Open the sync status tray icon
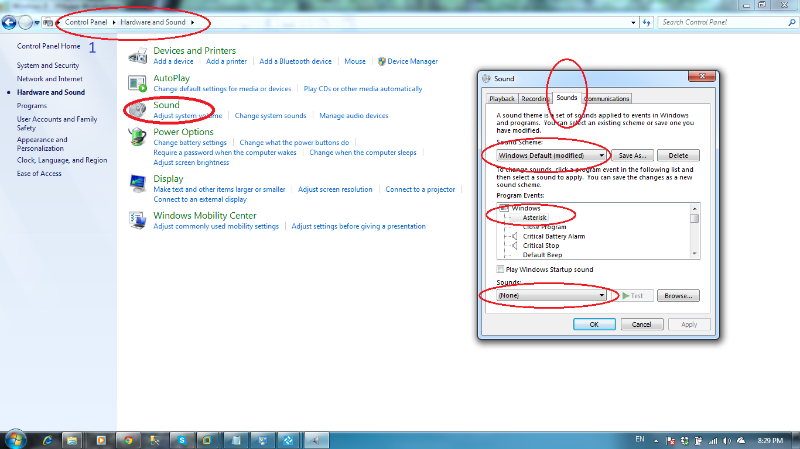This screenshot has width=800, height=449. coord(685,441)
